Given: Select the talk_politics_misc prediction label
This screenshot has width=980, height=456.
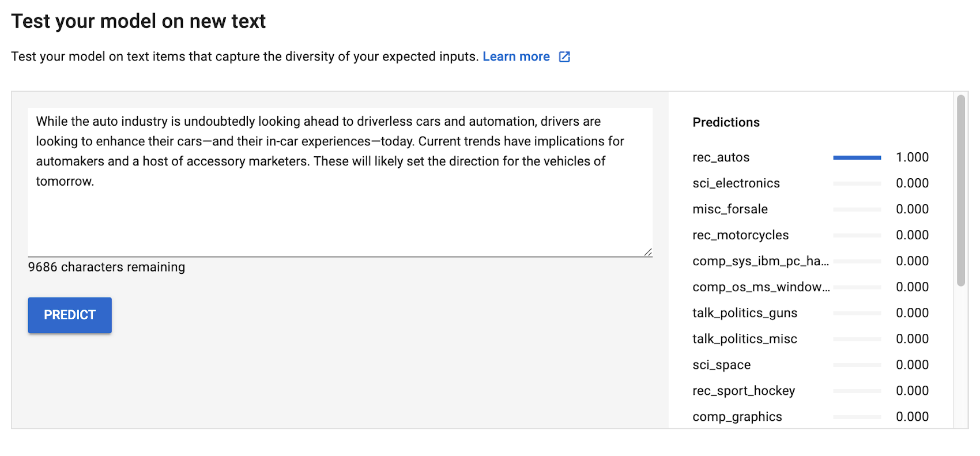Looking at the screenshot, I should [745, 339].
